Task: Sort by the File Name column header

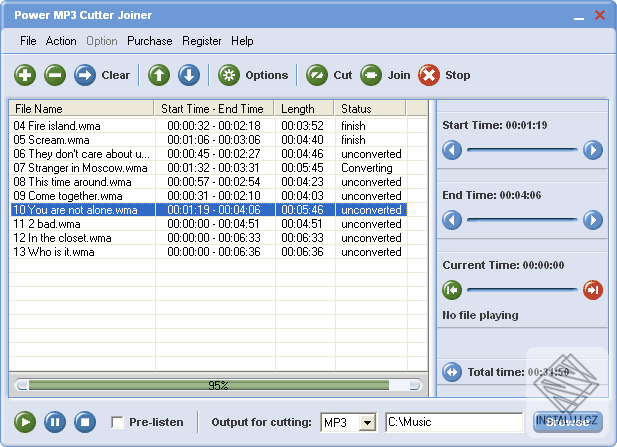Action: [81, 109]
